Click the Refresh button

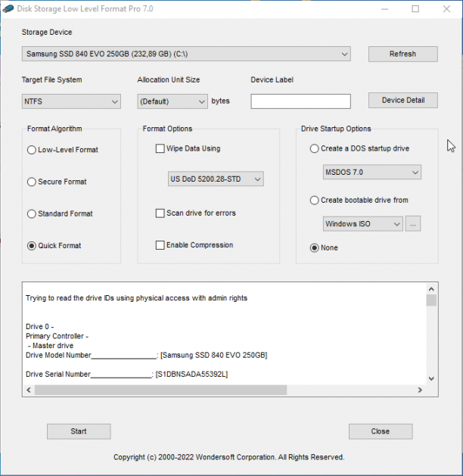tap(403, 54)
